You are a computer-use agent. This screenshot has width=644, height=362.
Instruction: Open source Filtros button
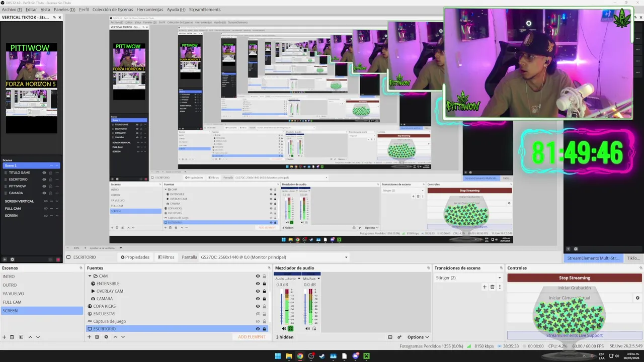click(166, 257)
